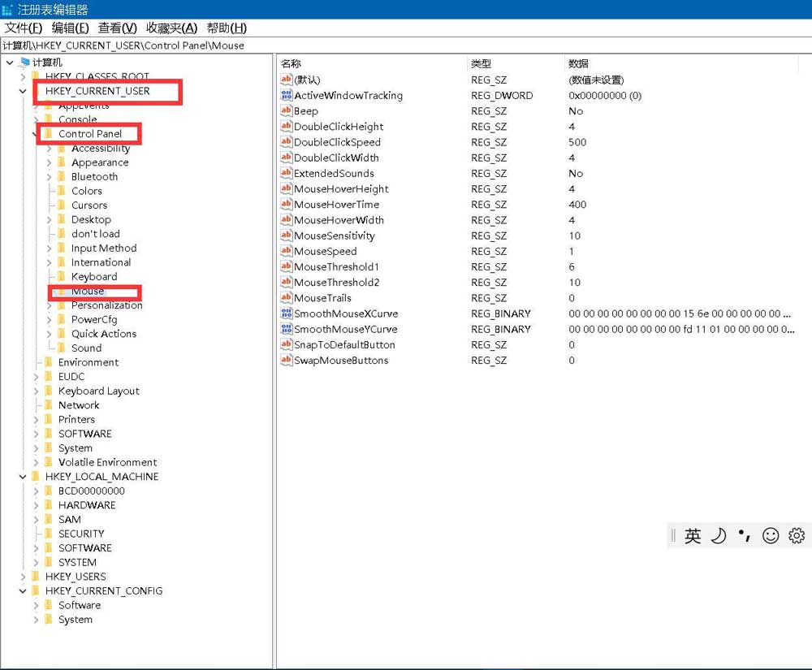Select the ActiveWindowTracking DWORD icon
Image resolution: width=812 pixels, height=670 pixels.
[286, 95]
